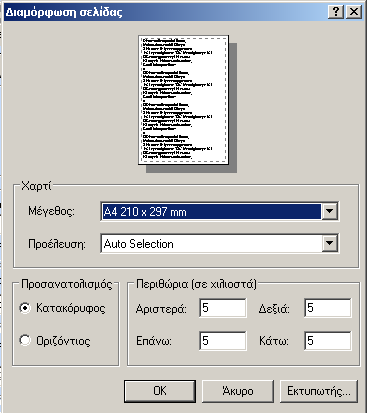The height and width of the screenshot is (413, 367).
Task: Click the Αριστερά: label
Action: [x=161, y=309]
